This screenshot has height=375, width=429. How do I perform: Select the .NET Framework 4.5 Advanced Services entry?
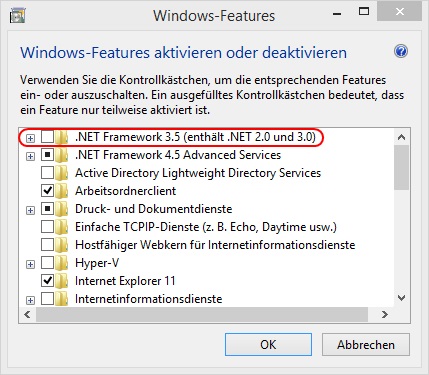pos(178,155)
